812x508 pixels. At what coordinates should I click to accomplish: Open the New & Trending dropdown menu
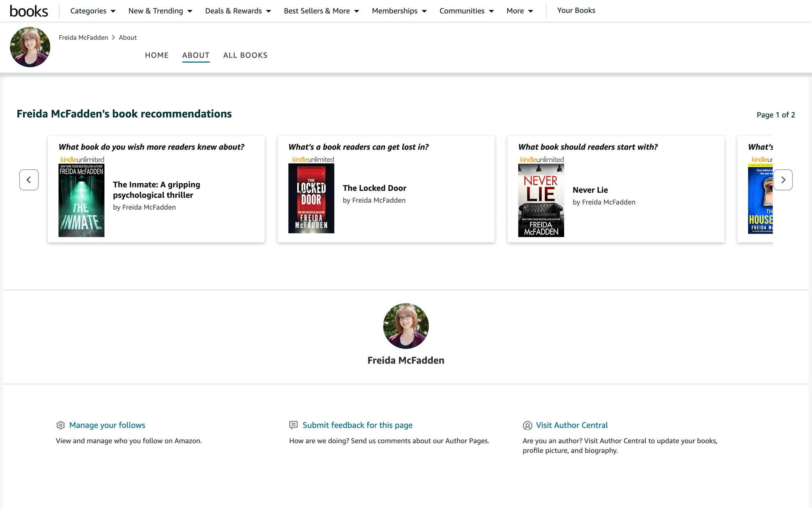coord(160,11)
